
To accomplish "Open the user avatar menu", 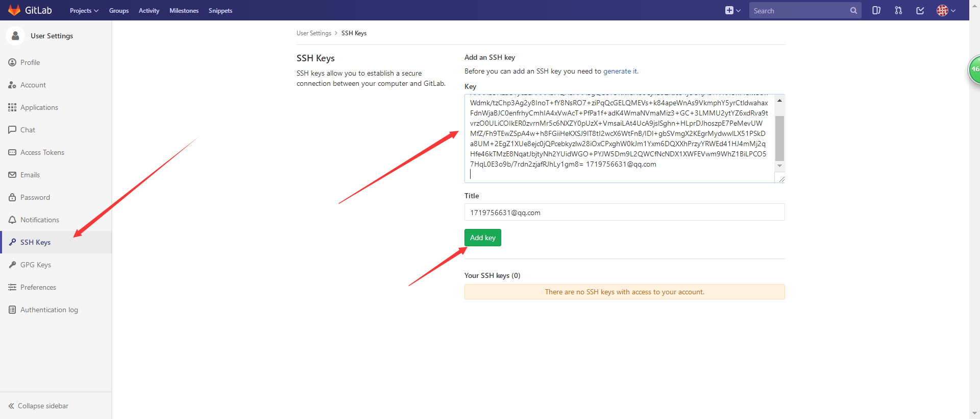I will [946, 10].
